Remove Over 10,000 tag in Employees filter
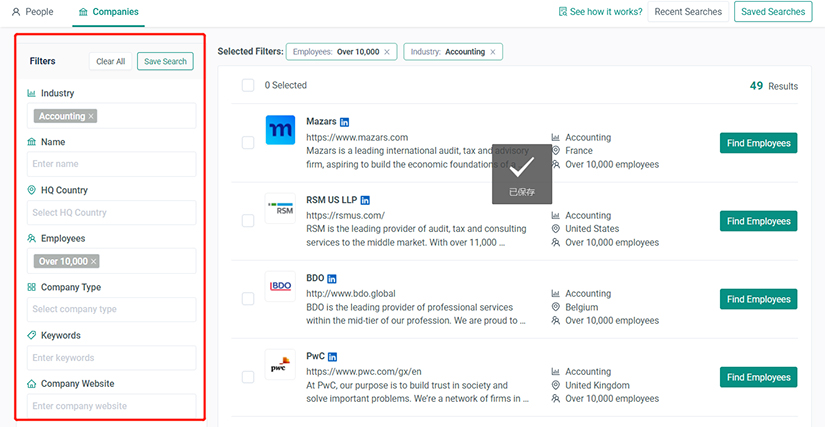Image resolution: width=825 pixels, height=427 pixels. (94, 261)
